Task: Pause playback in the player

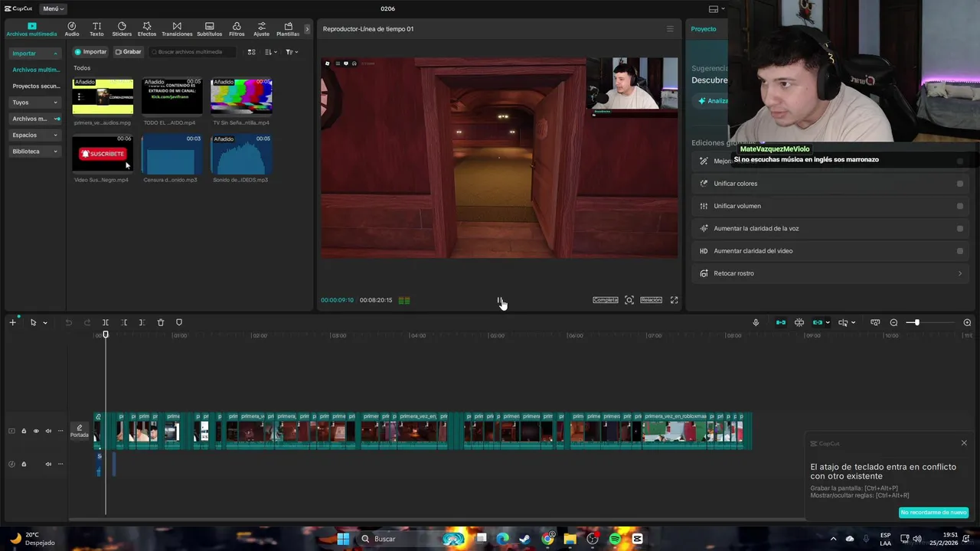Action: click(499, 301)
